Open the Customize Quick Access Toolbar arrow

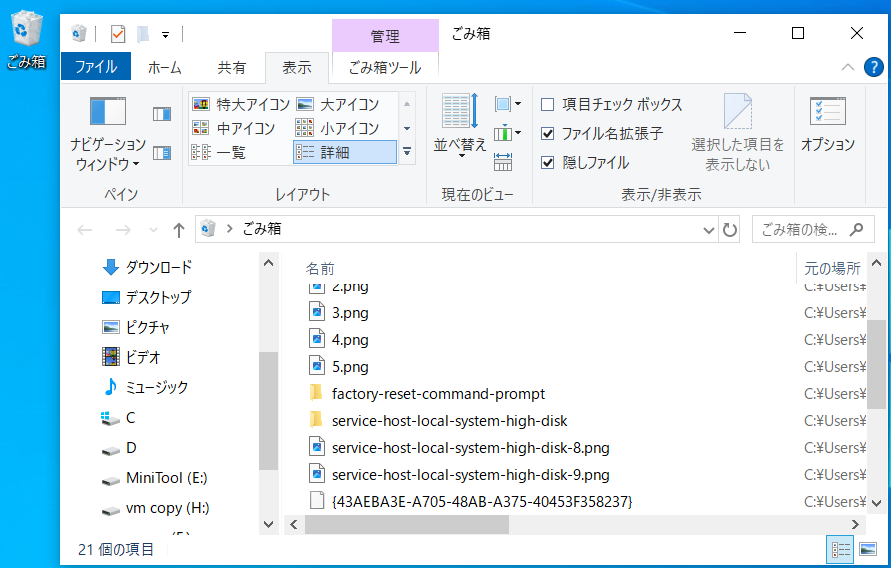coord(165,35)
